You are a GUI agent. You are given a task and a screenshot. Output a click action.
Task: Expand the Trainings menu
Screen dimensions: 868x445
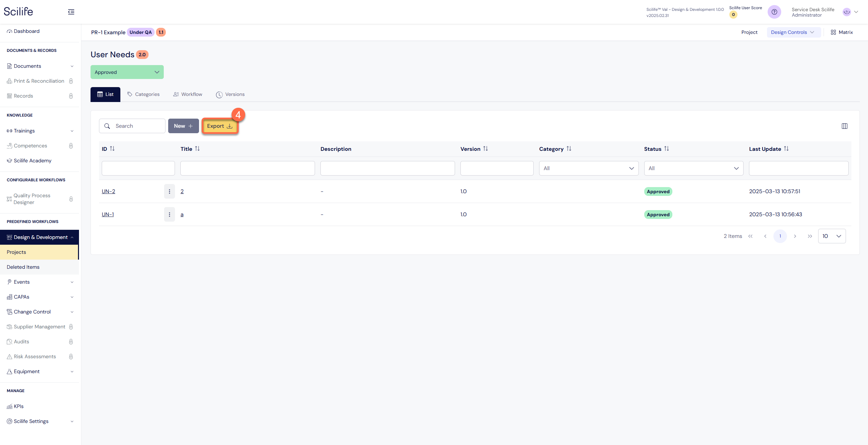(x=40, y=131)
